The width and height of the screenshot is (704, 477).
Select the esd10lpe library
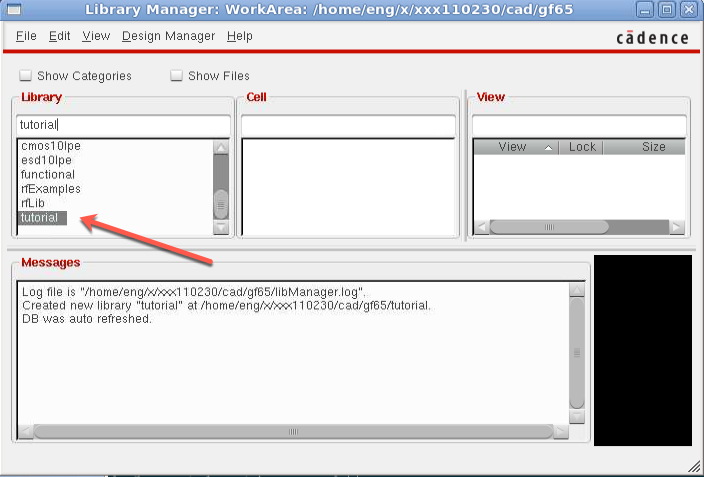point(48,160)
